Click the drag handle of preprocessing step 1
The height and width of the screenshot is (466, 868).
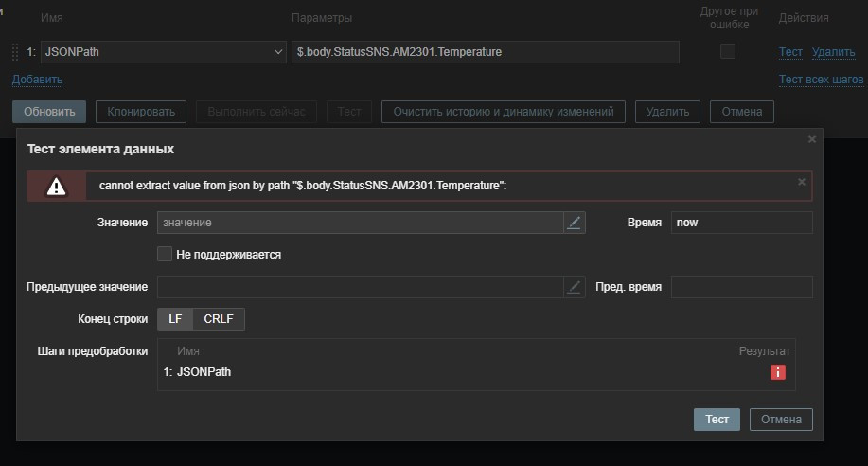point(15,52)
